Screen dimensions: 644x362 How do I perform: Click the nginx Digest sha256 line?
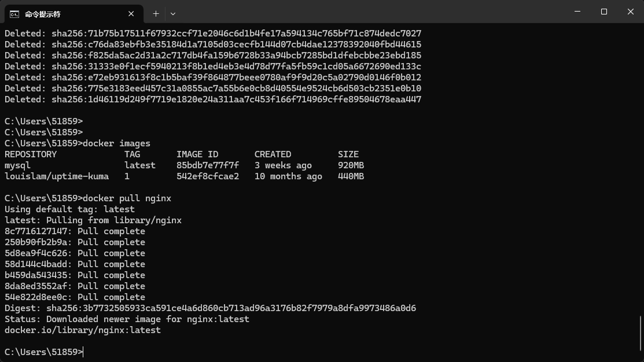tap(210, 308)
